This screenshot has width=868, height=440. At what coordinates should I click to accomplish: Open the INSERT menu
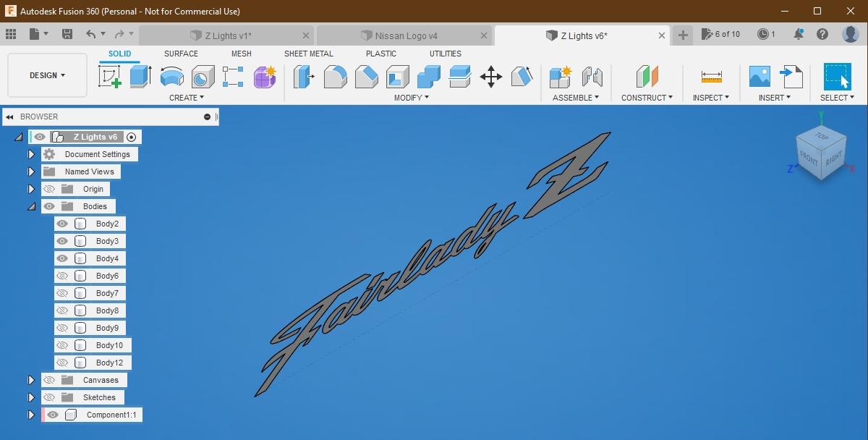tap(774, 98)
